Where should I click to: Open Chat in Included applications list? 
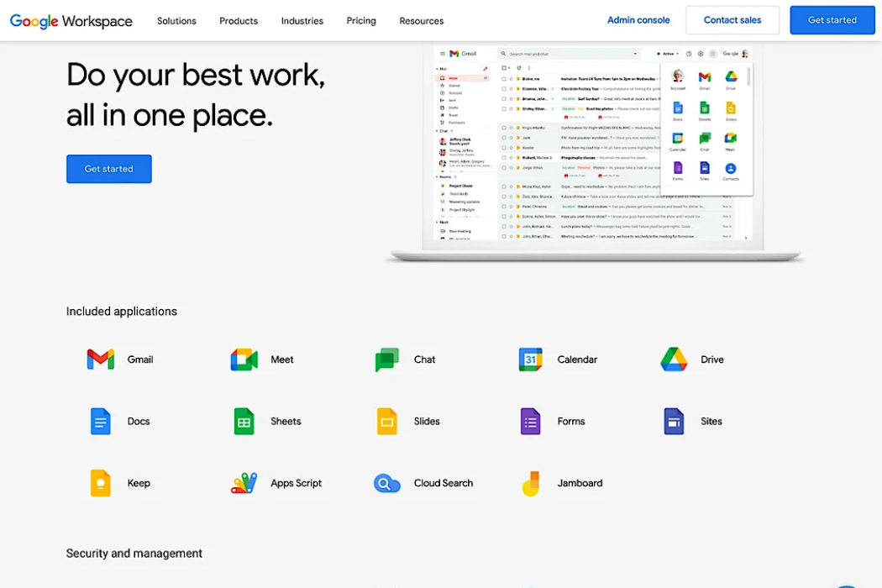coord(406,359)
